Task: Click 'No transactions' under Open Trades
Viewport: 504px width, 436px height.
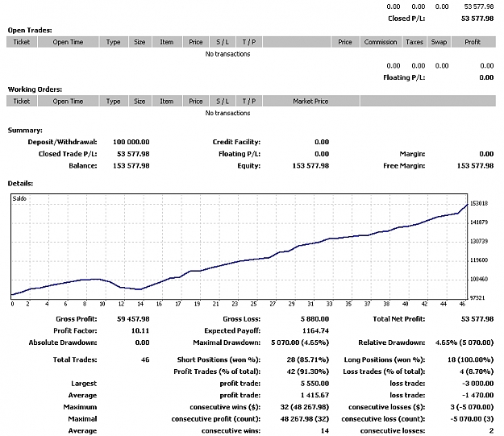Action: tap(228, 54)
